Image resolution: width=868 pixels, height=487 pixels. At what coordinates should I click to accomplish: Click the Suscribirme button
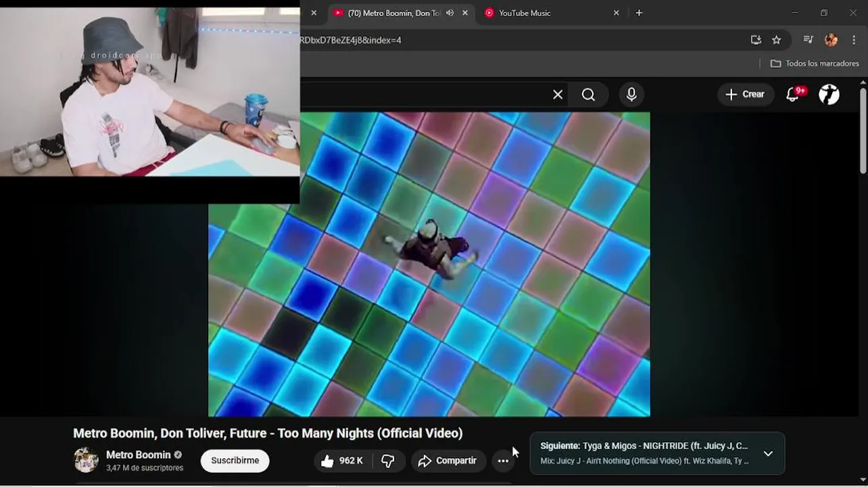coord(235,461)
